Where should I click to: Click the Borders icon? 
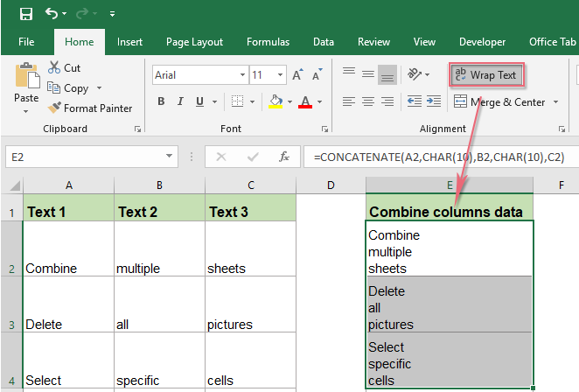(237, 101)
